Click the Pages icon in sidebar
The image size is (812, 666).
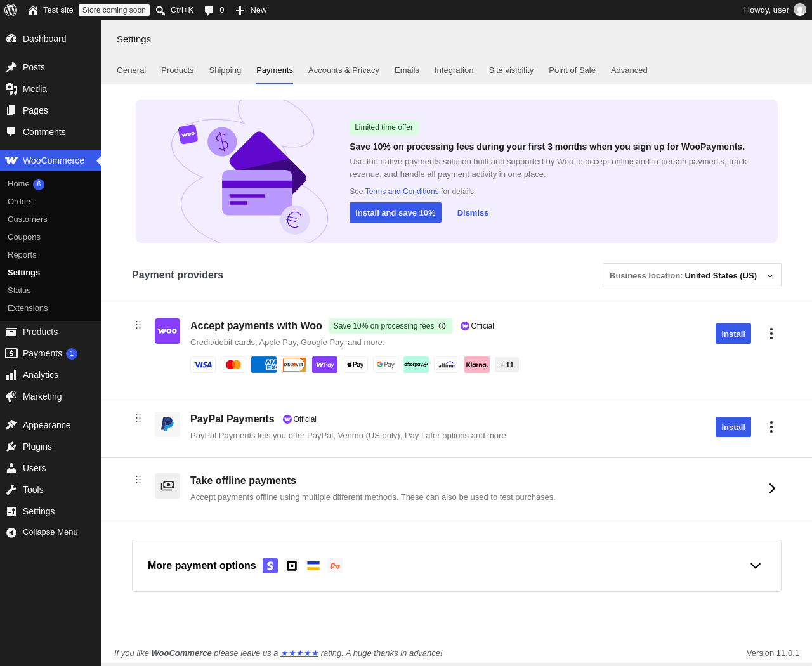11,110
